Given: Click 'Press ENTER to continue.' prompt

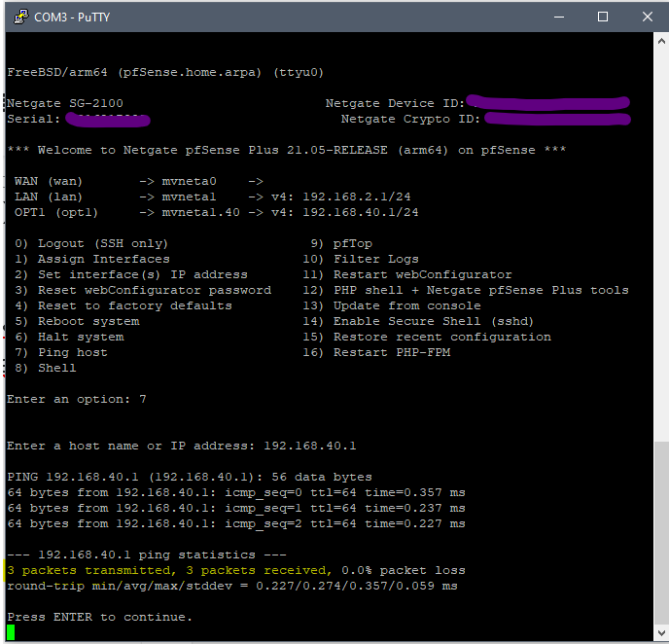Looking at the screenshot, I should [99, 617].
